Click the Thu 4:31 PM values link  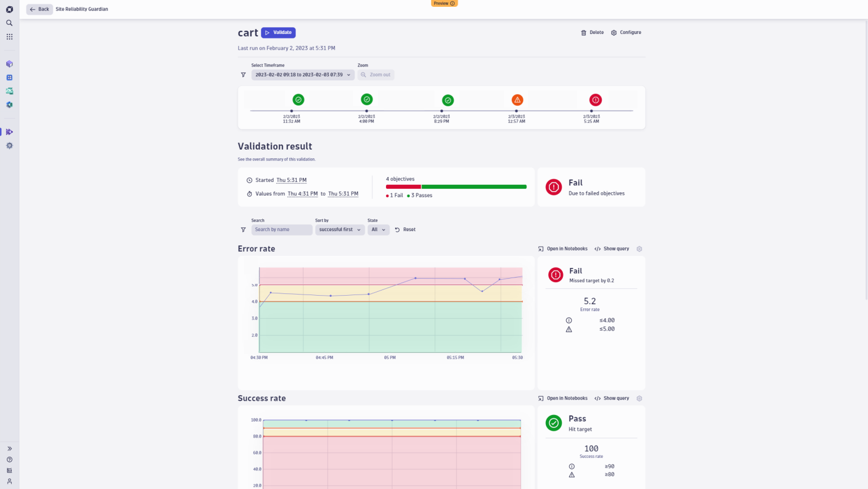pyautogui.click(x=303, y=193)
